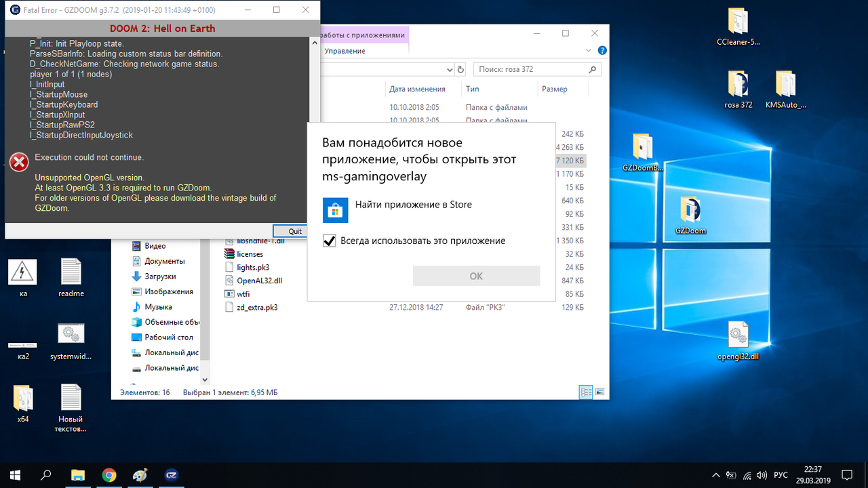Sort by 'Дата изменения' column header
The image size is (868, 488).
(x=417, y=89)
